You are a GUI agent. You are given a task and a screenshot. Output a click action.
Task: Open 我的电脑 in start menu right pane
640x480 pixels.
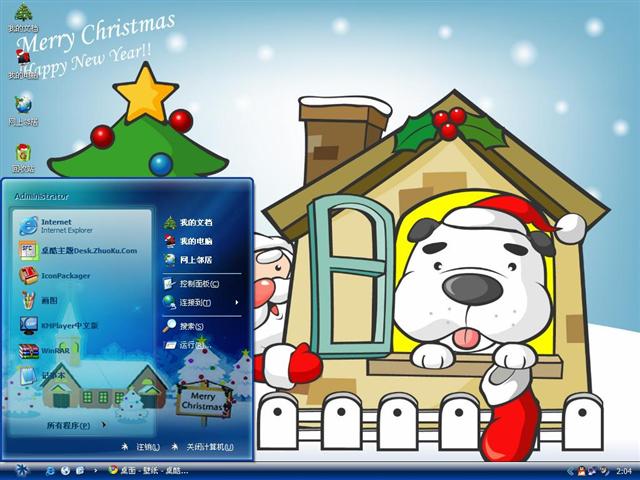[188, 241]
